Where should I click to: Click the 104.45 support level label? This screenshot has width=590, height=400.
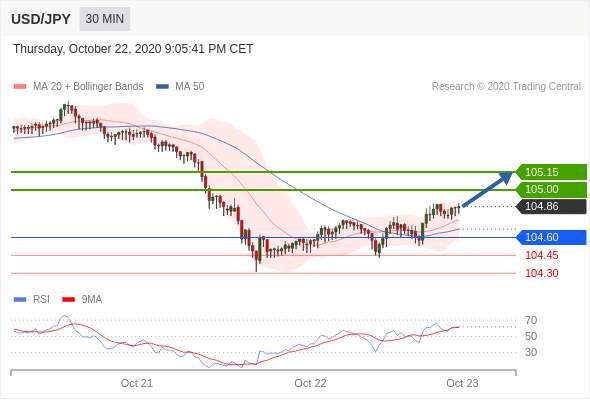(x=542, y=256)
